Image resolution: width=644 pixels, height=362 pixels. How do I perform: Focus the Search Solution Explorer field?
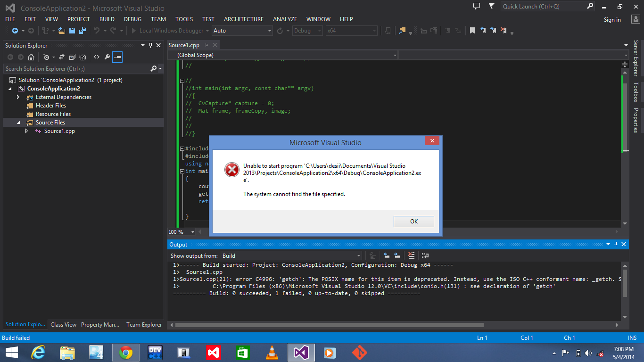point(77,69)
